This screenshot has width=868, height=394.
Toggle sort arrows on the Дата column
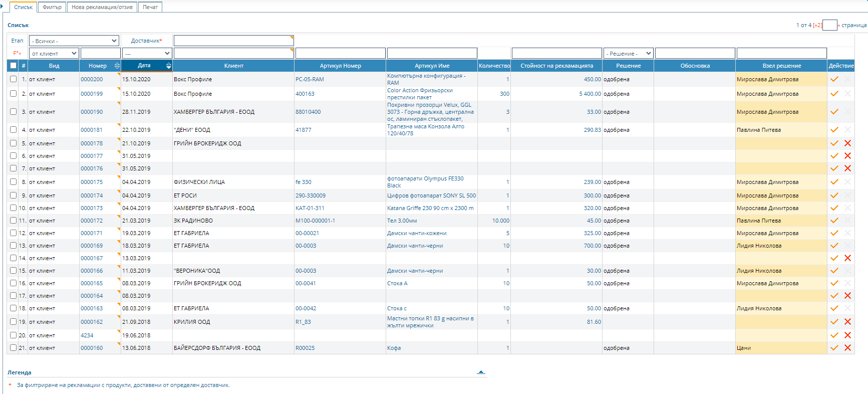point(169,66)
